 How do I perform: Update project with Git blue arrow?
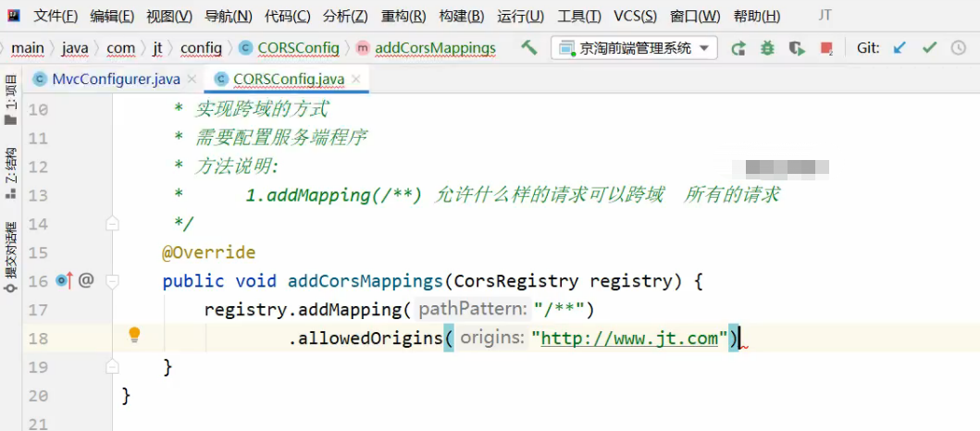899,47
